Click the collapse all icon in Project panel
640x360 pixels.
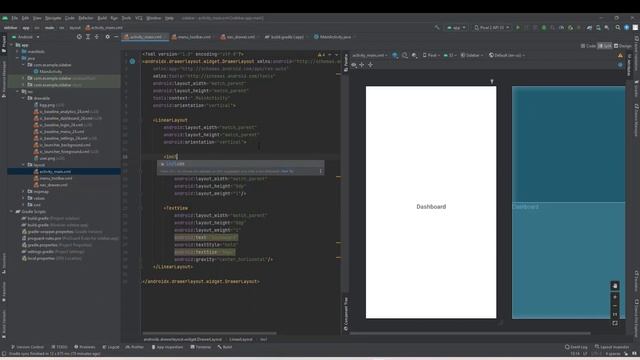[97, 37]
